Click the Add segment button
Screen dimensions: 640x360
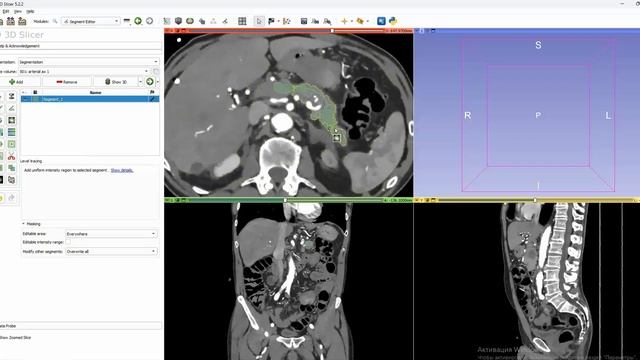[20, 82]
